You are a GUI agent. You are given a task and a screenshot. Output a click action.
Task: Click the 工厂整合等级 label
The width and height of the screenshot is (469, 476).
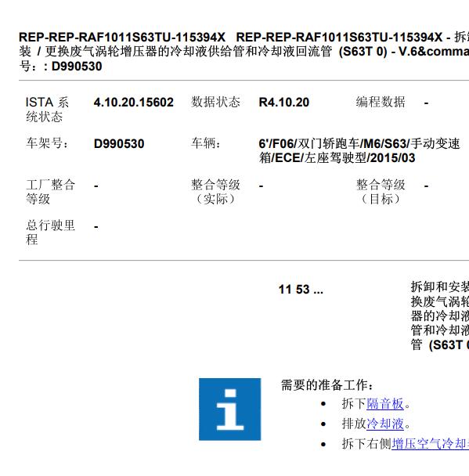point(50,192)
